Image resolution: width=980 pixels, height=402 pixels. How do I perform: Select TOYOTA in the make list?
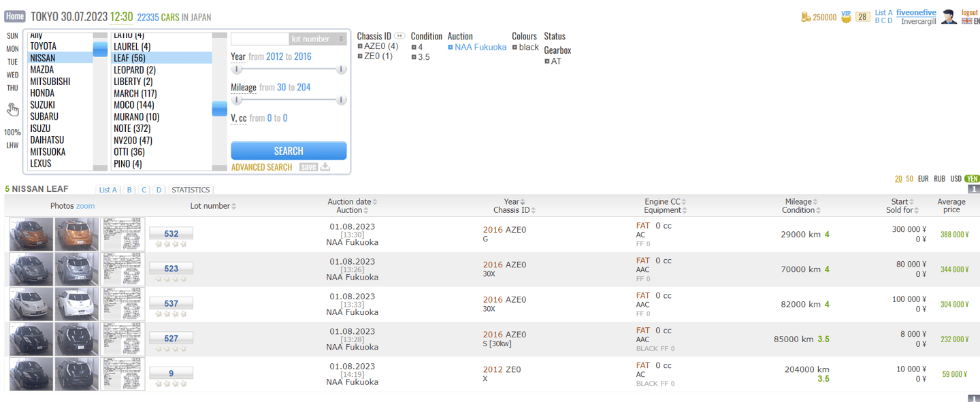click(61, 46)
